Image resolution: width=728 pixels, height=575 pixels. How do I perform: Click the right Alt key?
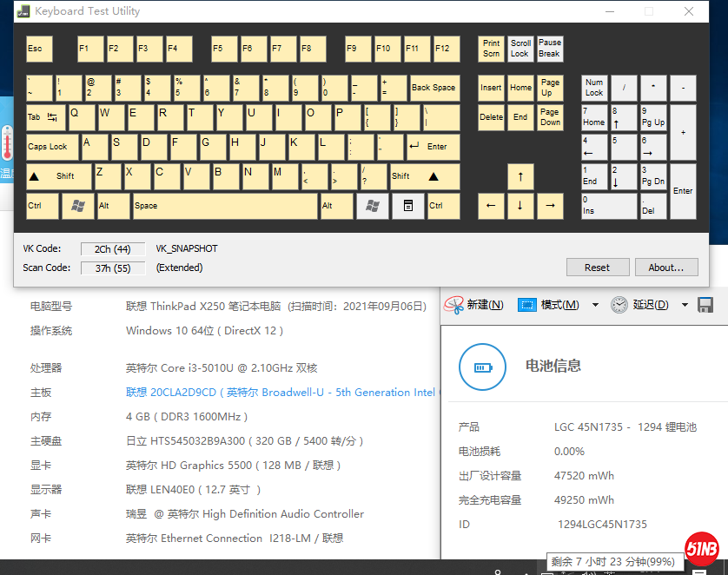pos(336,206)
